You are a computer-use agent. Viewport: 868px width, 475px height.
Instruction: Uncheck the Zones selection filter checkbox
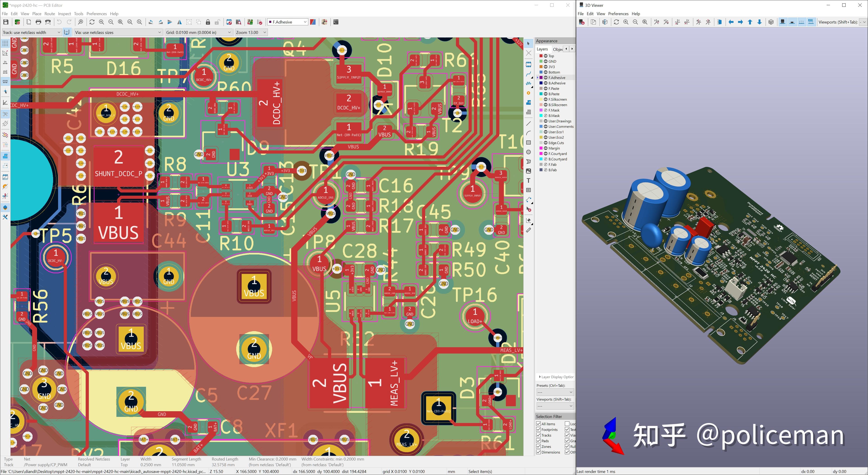[x=538, y=446]
